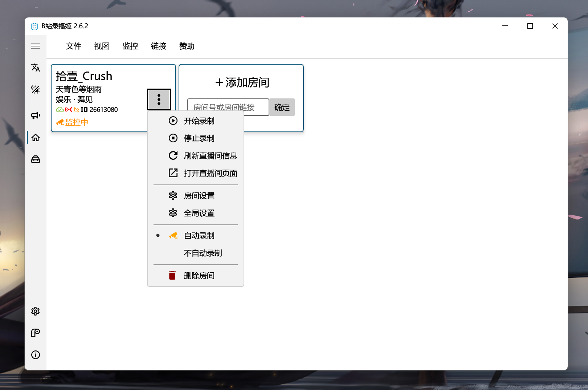The width and height of the screenshot is (588, 390).
Task: Click the start recording play icon
Action: pyautogui.click(x=173, y=121)
